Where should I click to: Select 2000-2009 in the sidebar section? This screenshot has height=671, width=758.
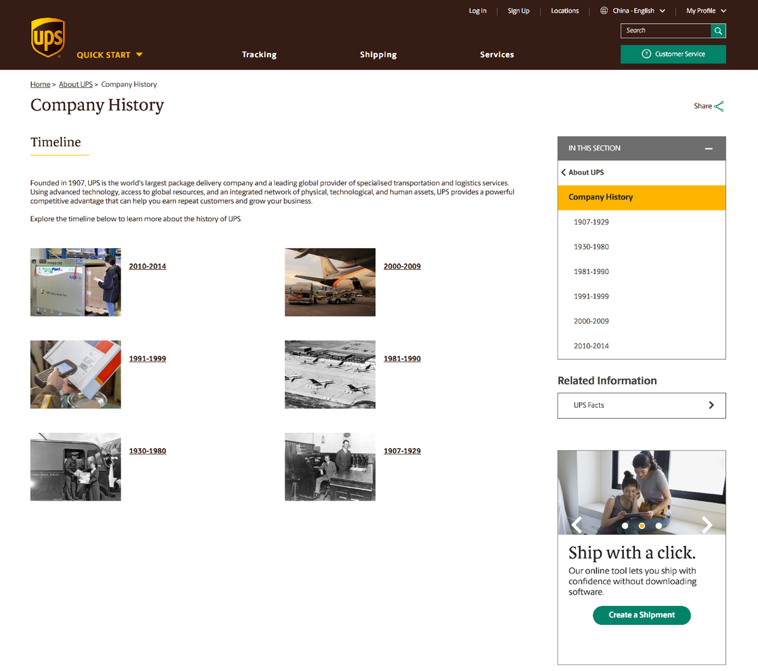coord(591,321)
